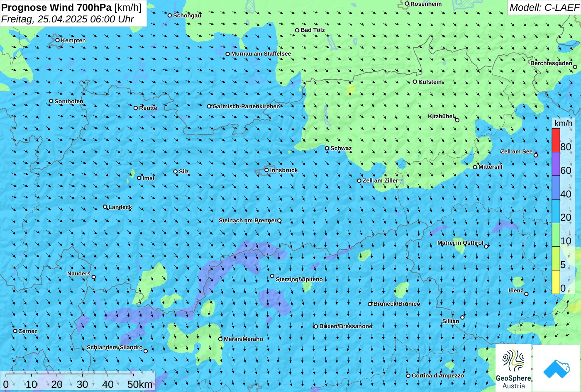Click the Lienz city marker

pos(526,294)
